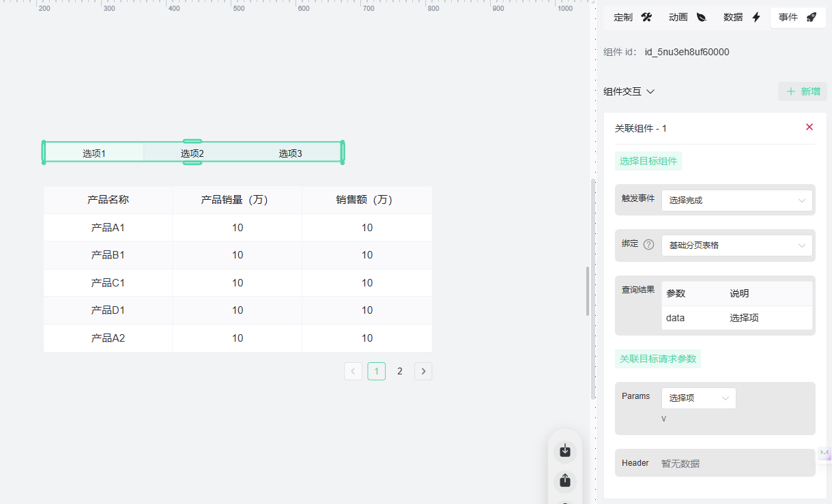Click the component id value id_5nu3eh8uf60000
Screen dimensions: 832x504
pyautogui.click(x=687, y=52)
